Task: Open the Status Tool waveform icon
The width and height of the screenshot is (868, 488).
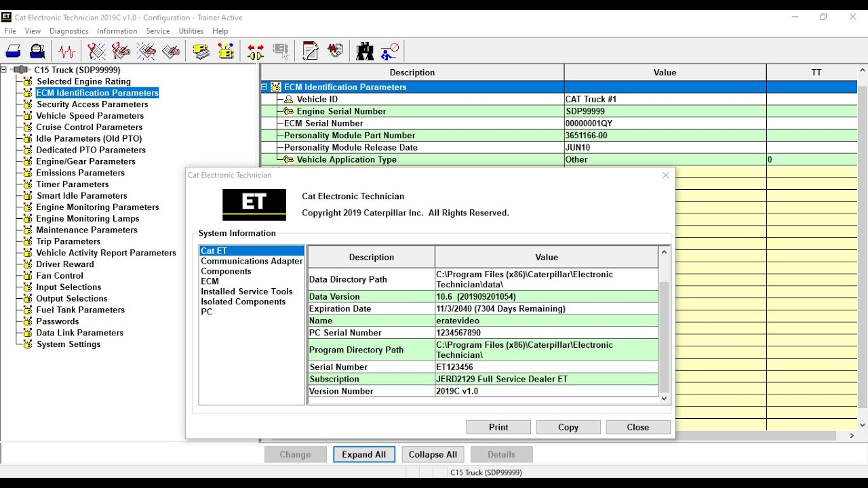Action: pos(66,52)
